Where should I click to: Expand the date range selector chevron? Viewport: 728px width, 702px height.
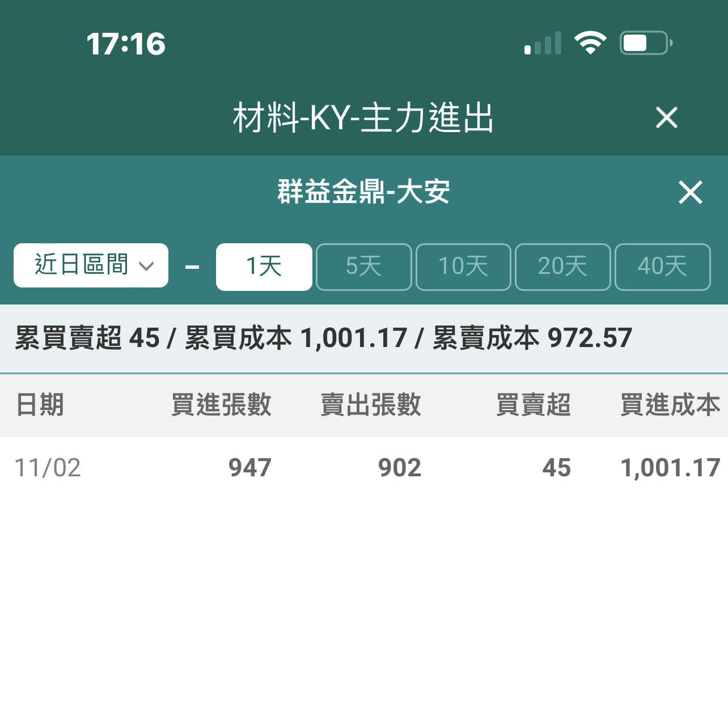(x=149, y=267)
